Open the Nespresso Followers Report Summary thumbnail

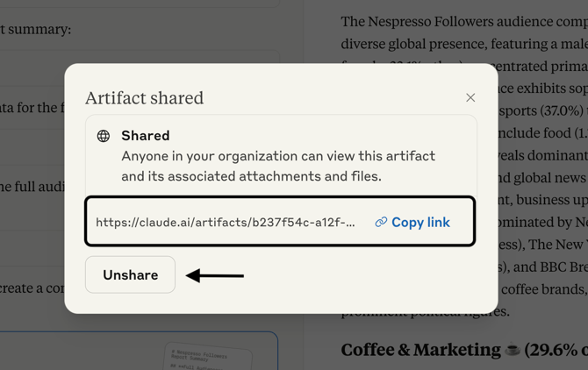208,356
